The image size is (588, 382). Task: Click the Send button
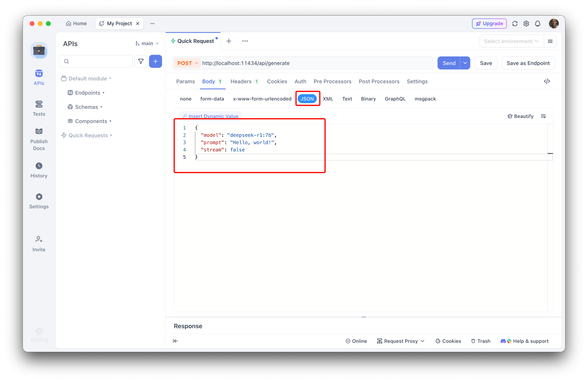click(449, 63)
